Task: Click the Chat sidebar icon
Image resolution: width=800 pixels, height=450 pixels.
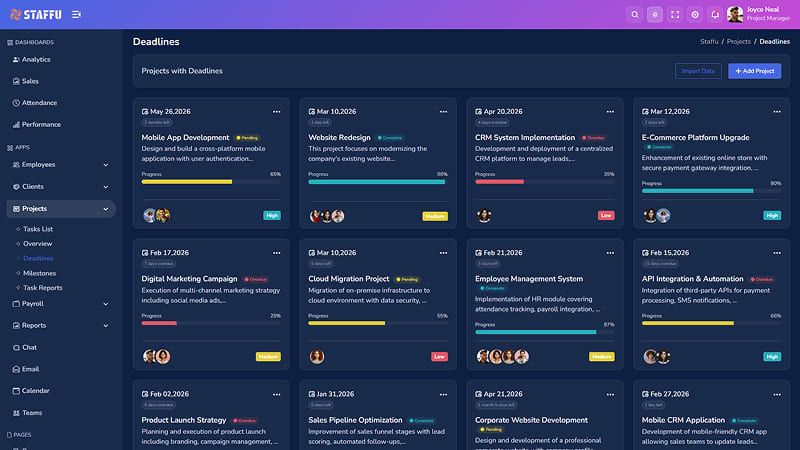Action: 16,347
